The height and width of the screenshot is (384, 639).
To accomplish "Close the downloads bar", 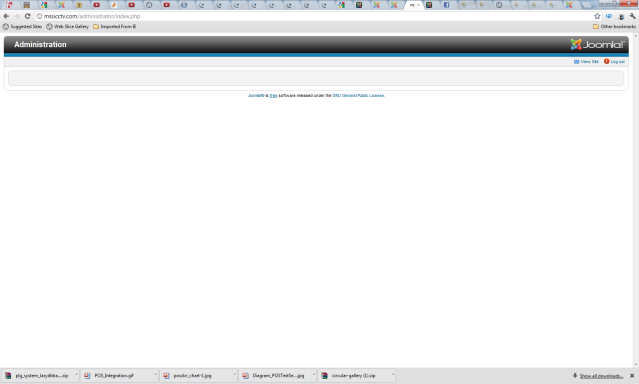I will (x=632, y=375).
